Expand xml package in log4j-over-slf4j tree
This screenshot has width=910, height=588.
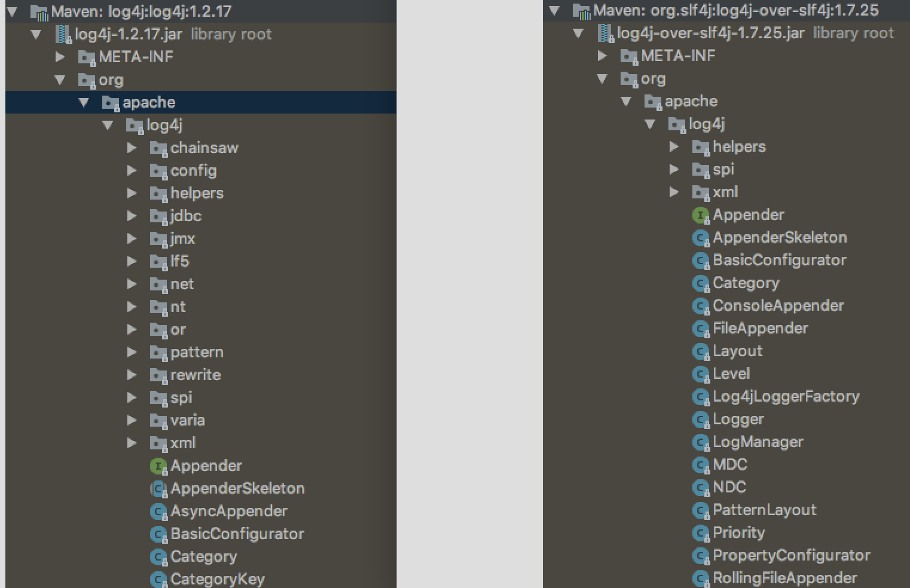(674, 192)
